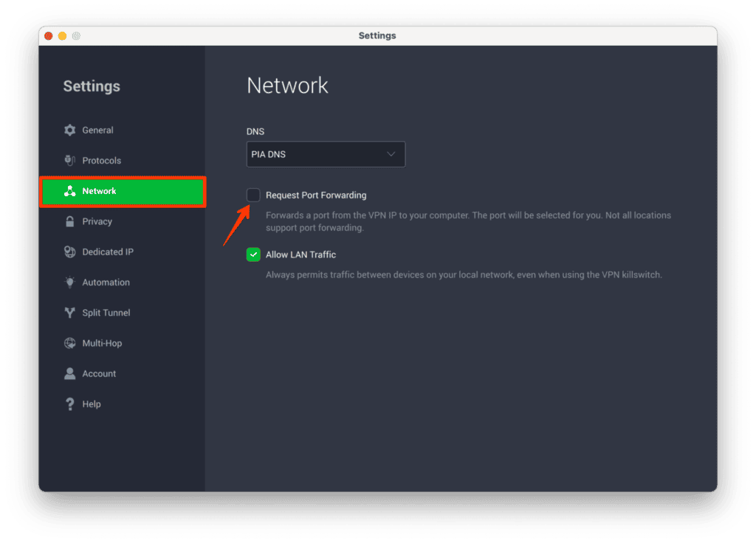Image resolution: width=756 pixels, height=543 pixels.
Task: Click the Multi-Hop globe icon
Action: point(70,343)
